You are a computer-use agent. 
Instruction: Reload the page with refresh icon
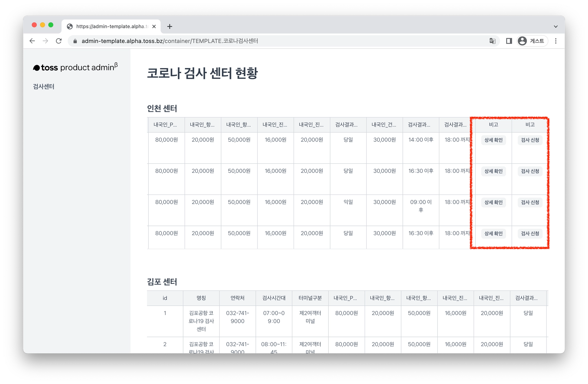(59, 41)
